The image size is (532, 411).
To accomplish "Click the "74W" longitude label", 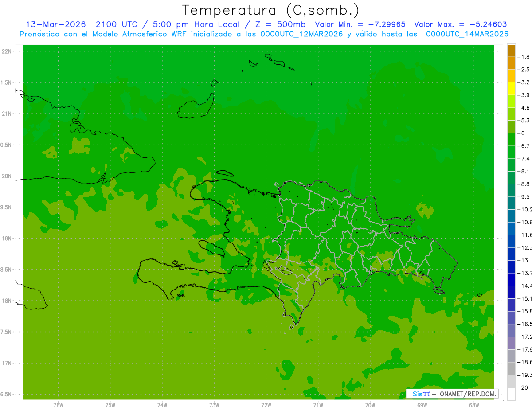I will pyautogui.click(x=162, y=405).
